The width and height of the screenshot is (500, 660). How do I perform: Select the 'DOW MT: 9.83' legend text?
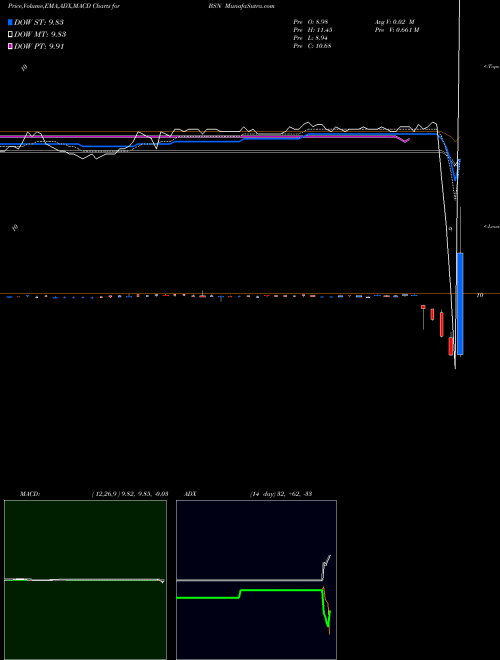[40, 35]
